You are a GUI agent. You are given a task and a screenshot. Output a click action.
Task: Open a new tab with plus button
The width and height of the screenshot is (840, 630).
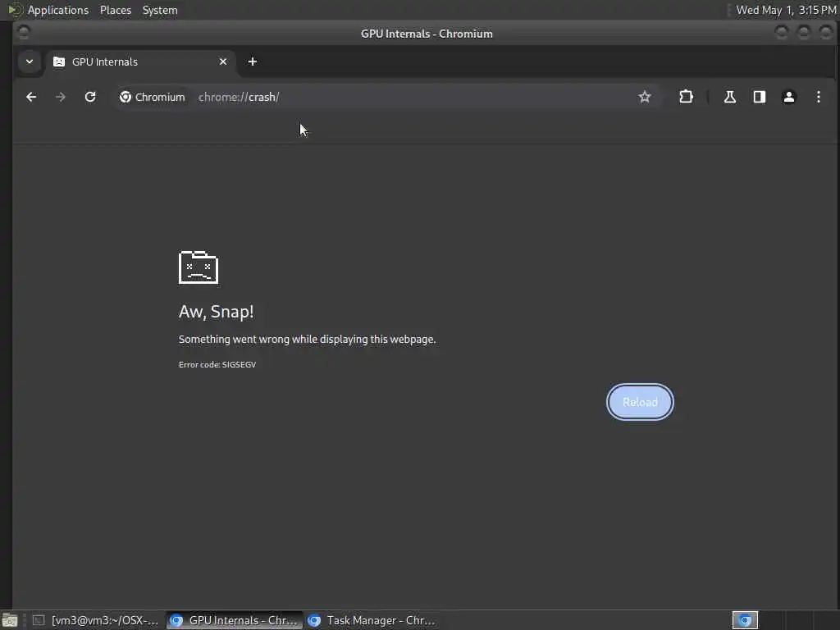point(253,62)
